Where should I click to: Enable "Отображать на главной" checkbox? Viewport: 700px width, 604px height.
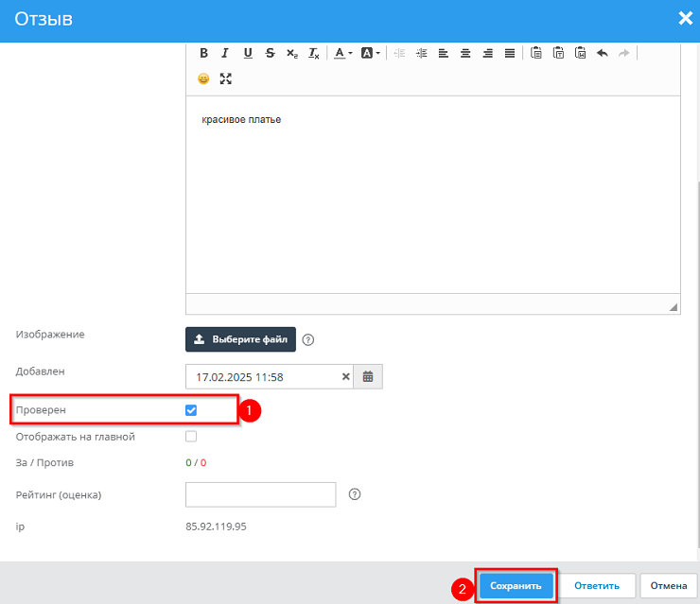point(191,437)
